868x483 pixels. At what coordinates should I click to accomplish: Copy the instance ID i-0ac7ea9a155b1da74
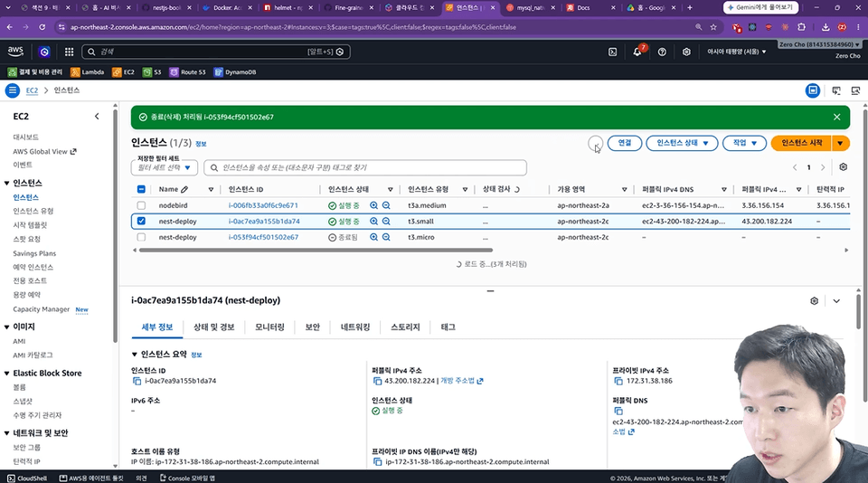point(137,381)
